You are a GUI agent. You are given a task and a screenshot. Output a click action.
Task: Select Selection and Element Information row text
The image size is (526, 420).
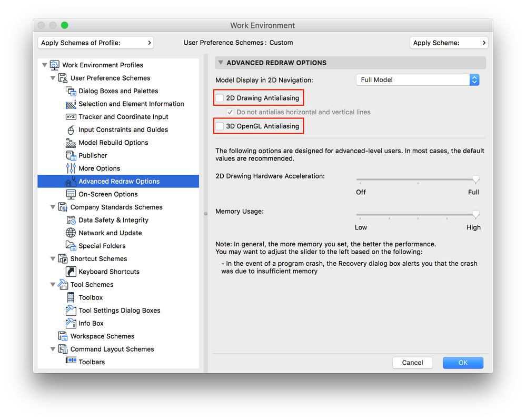coord(131,104)
